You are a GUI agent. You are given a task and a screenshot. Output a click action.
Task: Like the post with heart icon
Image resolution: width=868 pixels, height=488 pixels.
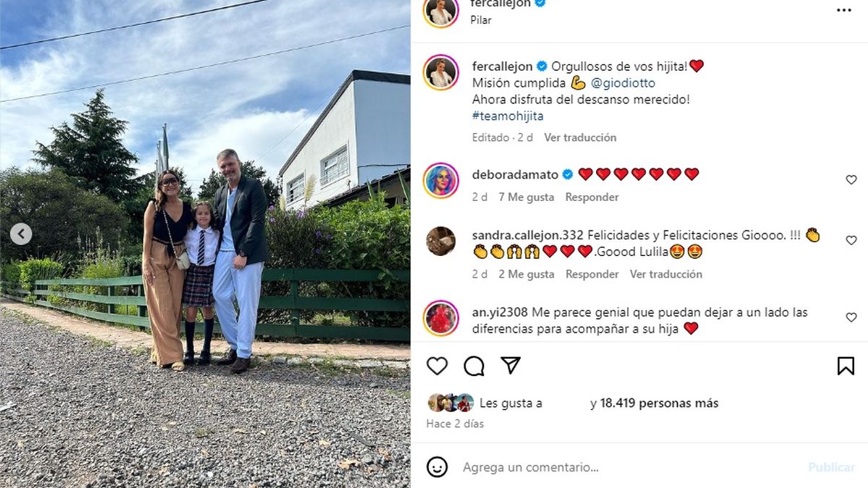(437, 366)
